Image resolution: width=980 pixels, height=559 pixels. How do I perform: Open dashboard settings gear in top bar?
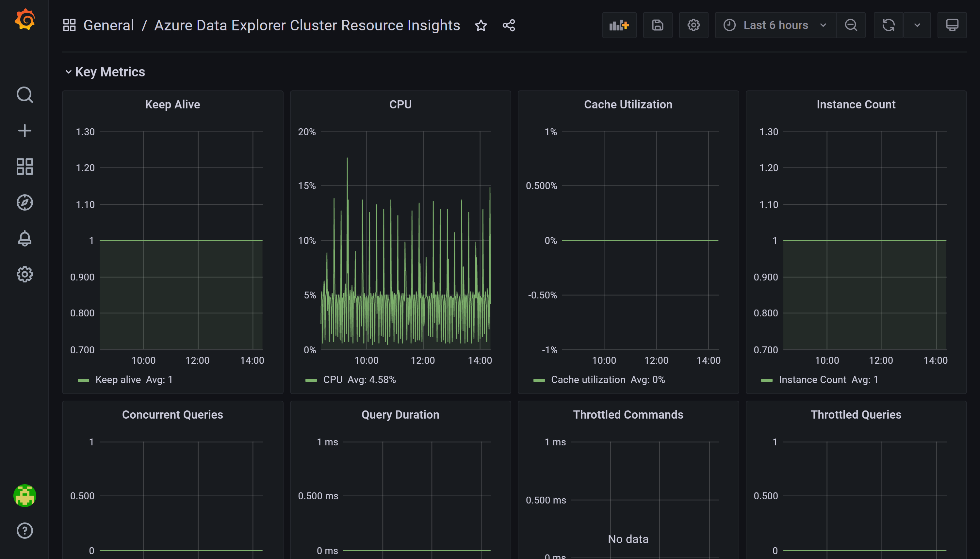pos(693,25)
